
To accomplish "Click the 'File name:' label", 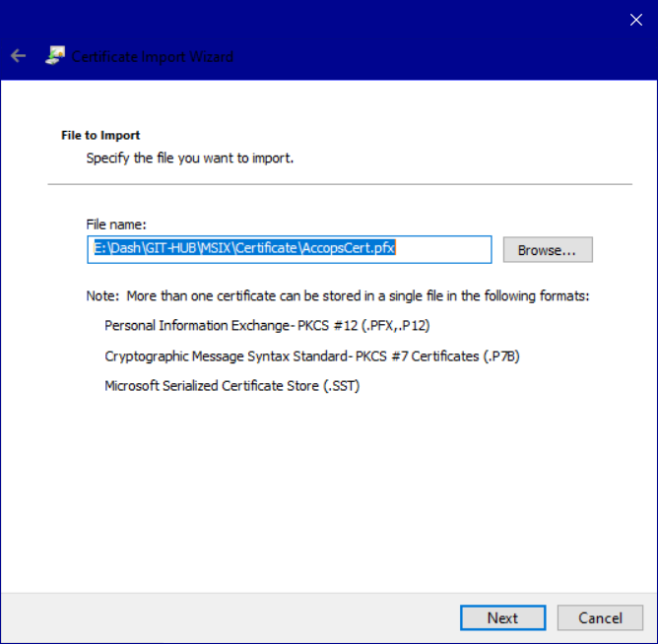I will pos(116,225).
